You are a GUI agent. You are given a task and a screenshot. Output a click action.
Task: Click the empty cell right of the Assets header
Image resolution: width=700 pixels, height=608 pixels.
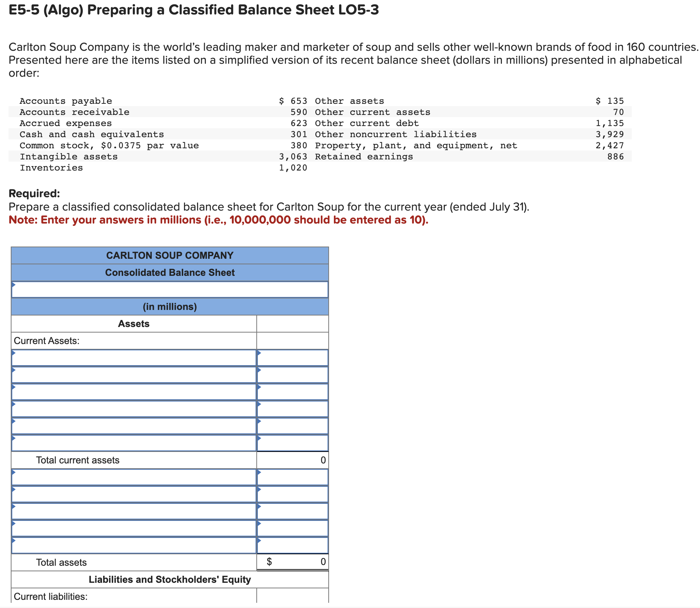point(292,323)
